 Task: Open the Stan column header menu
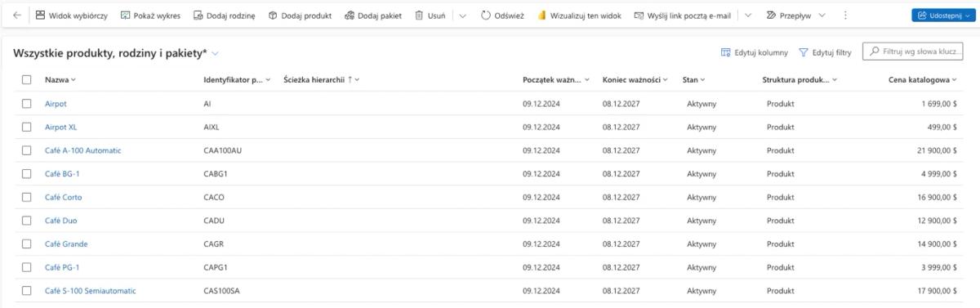click(693, 79)
